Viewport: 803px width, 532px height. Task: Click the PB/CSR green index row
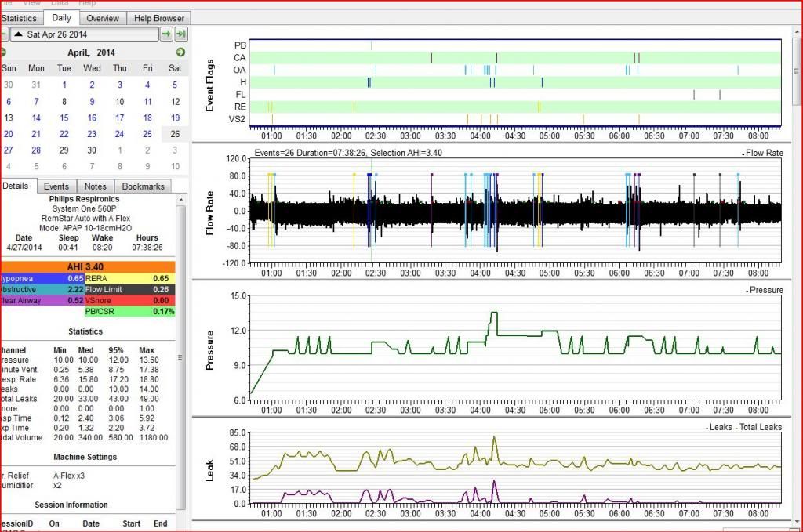(130, 312)
